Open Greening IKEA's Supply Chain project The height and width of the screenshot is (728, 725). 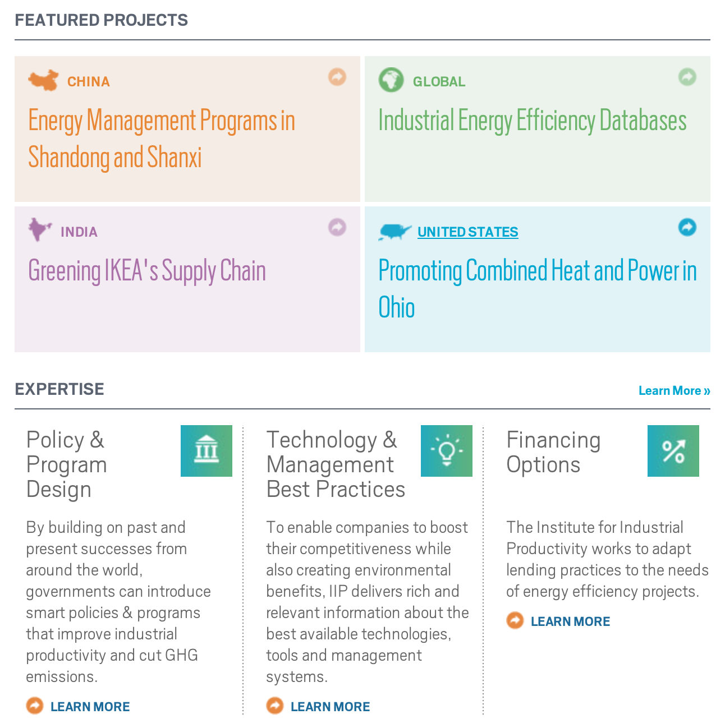[147, 271]
